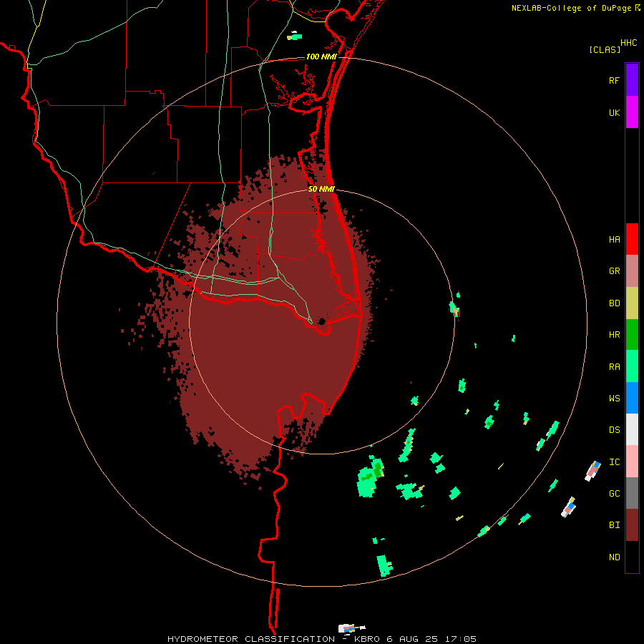Click the BI legend label
644x644 pixels.
click(614, 525)
